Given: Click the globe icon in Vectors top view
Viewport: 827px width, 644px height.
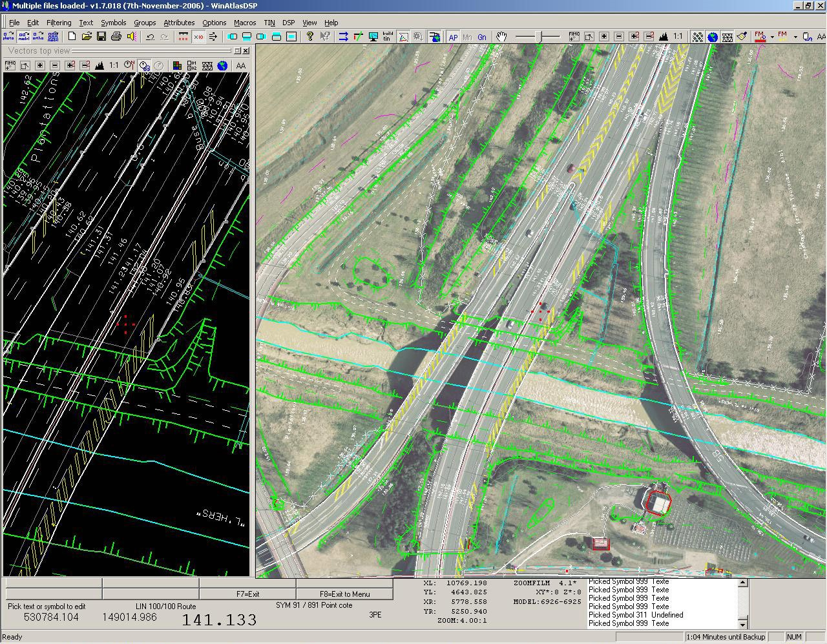Looking at the screenshot, I should (x=222, y=65).
